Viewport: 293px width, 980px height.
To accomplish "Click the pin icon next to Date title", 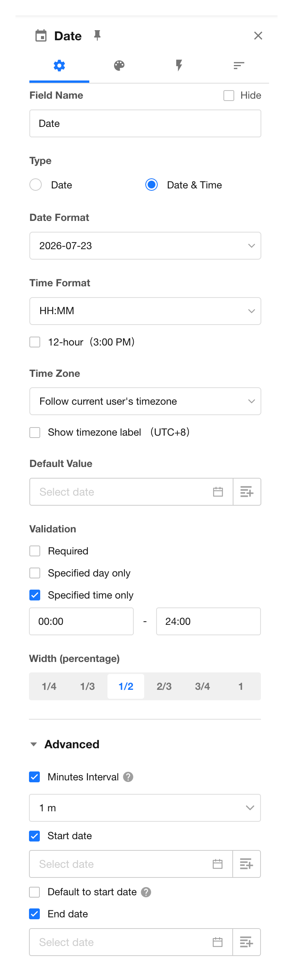I will [97, 36].
